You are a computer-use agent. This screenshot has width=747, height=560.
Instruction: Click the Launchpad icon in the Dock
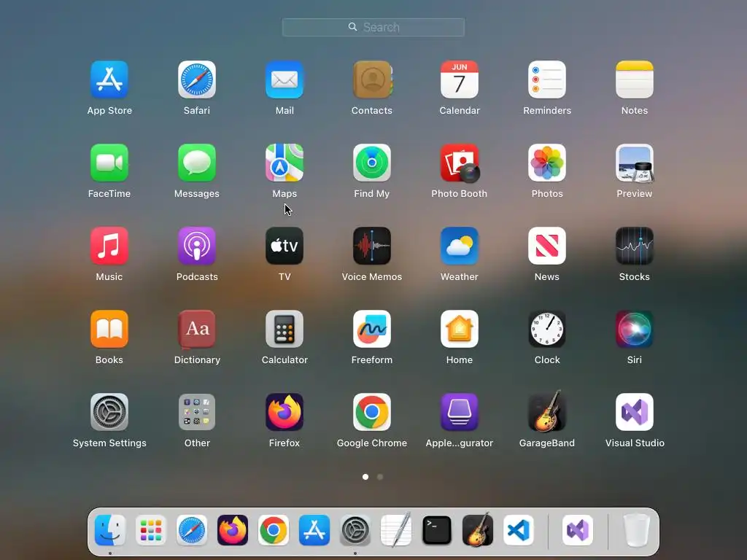point(151,531)
